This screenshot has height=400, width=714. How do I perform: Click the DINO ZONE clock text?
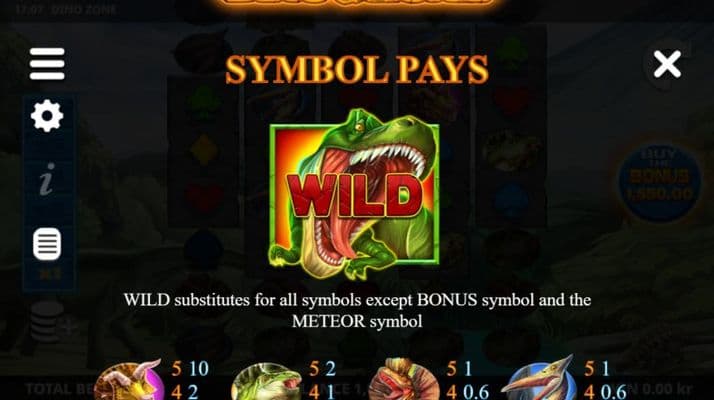[66, 10]
